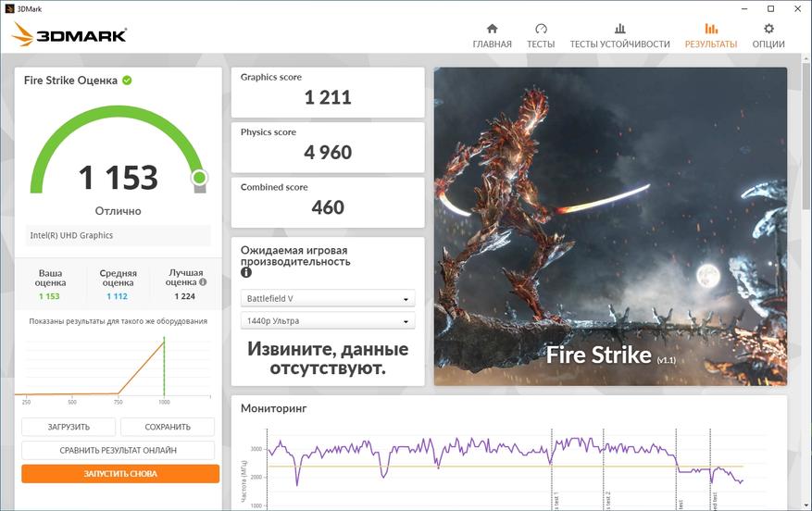
Task: Maximize the 3DMark window
Action: point(770,8)
